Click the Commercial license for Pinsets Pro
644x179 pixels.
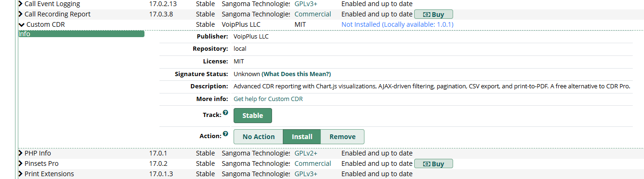[x=313, y=163]
